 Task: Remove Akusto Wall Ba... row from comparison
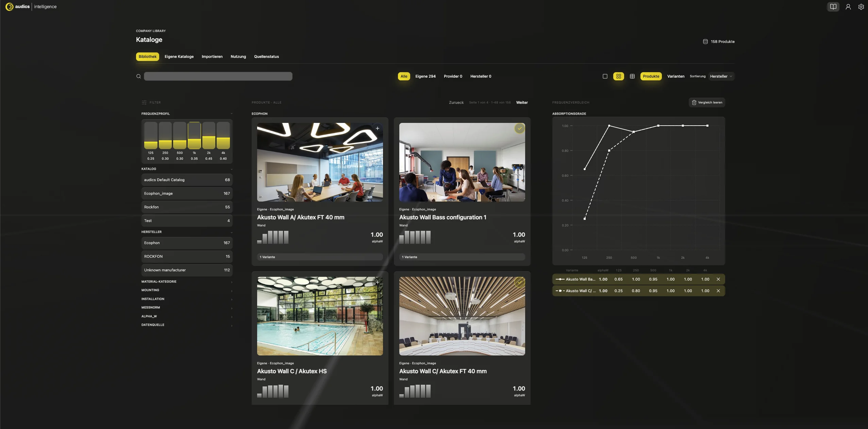coord(718,279)
